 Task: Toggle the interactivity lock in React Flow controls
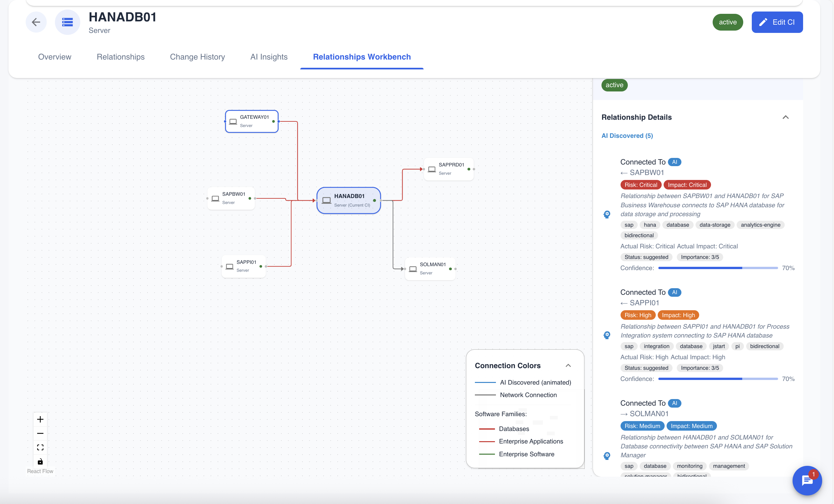[40, 461]
